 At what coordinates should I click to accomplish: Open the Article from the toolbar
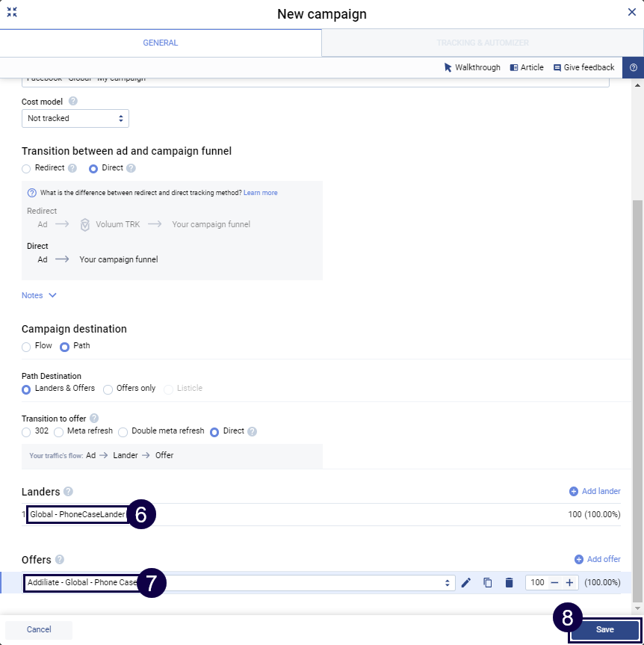tap(527, 67)
